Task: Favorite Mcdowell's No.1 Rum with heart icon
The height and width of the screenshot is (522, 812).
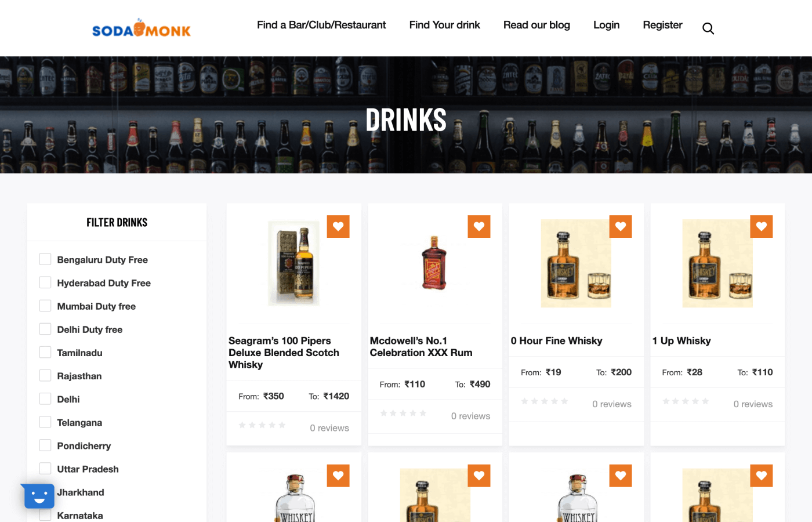Action: 479,226
